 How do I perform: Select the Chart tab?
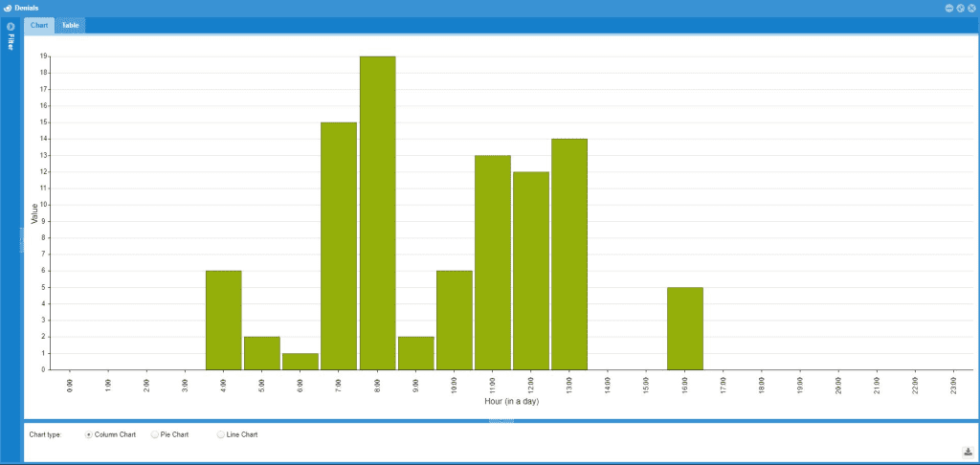pos(39,25)
